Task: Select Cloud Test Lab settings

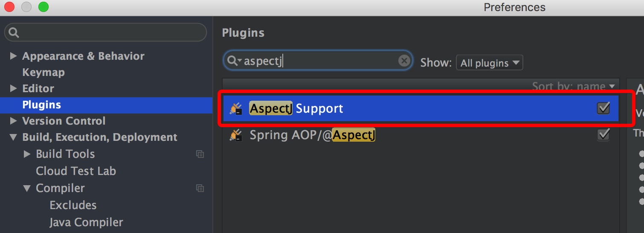Action: (76, 171)
